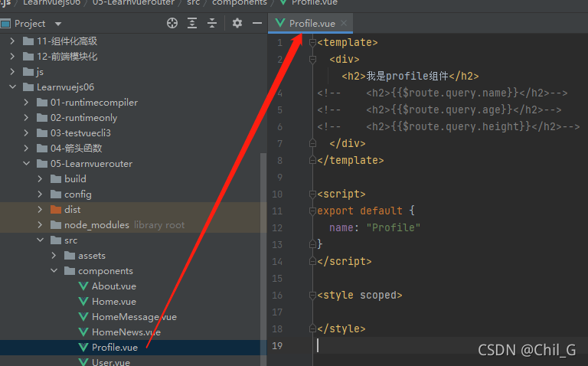Expand the 04-箭头函数 folder
This screenshot has width=588, height=366.
26,148
